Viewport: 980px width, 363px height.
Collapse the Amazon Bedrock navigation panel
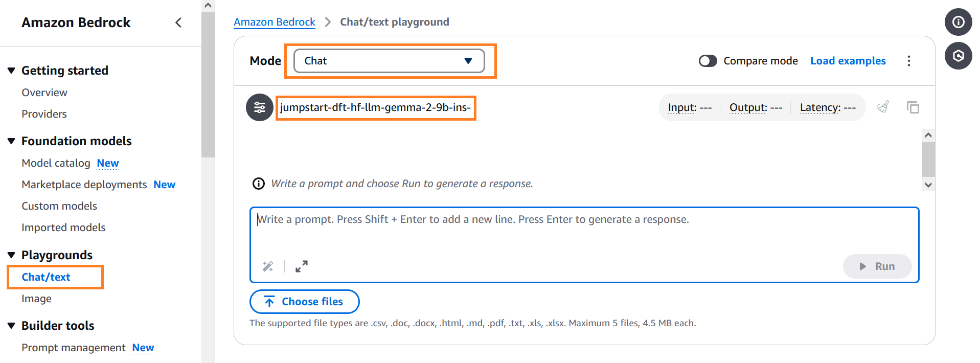point(178,22)
